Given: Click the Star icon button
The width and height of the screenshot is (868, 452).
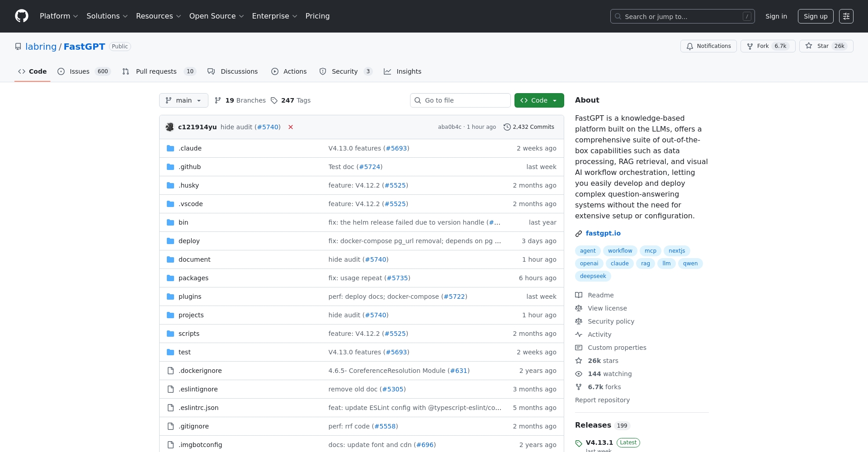Looking at the screenshot, I should 809,46.
